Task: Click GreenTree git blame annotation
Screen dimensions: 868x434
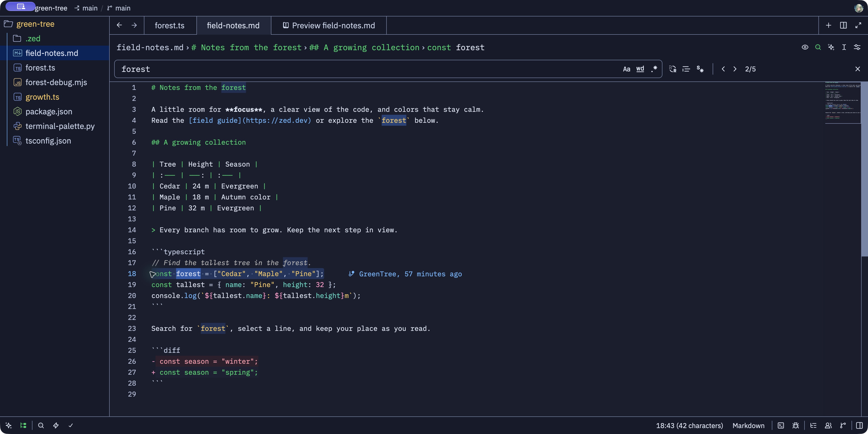Action: [x=405, y=274]
